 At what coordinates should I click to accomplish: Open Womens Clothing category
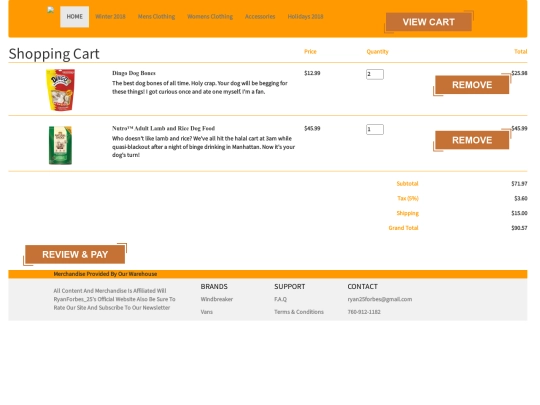(210, 17)
